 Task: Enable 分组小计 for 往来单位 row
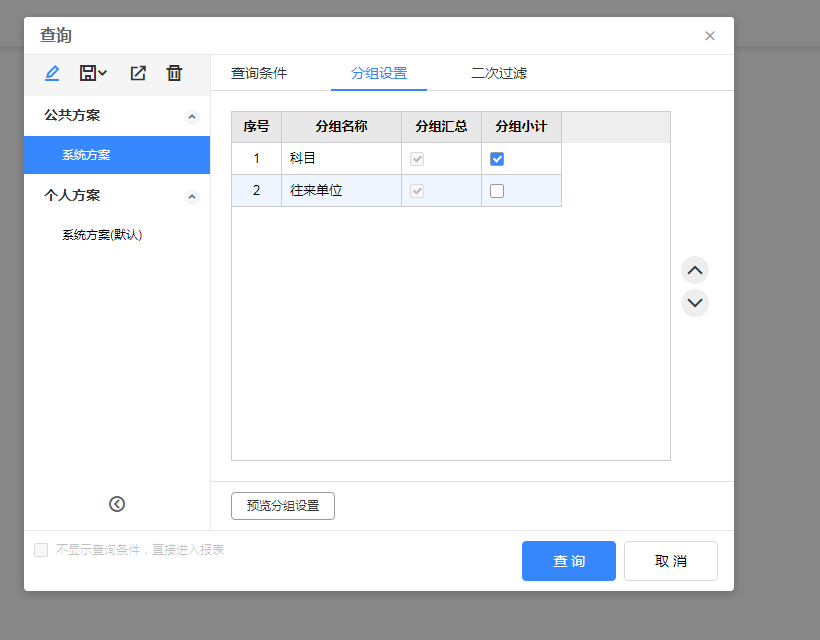(497, 191)
